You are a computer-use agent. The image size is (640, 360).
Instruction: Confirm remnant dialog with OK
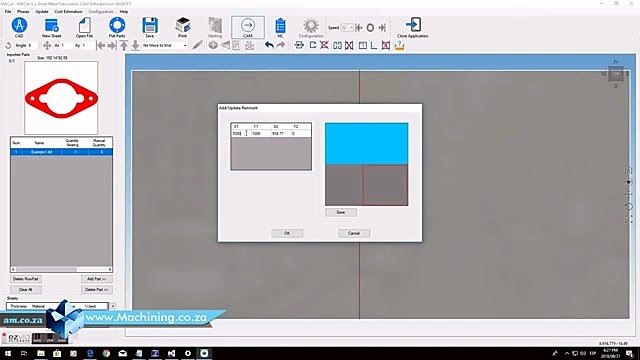(287, 233)
